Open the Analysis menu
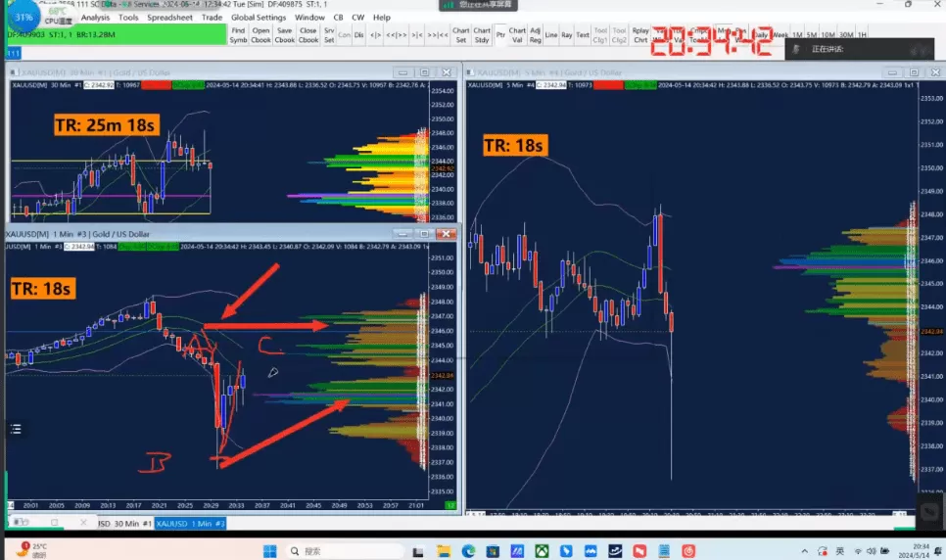 (x=95, y=17)
